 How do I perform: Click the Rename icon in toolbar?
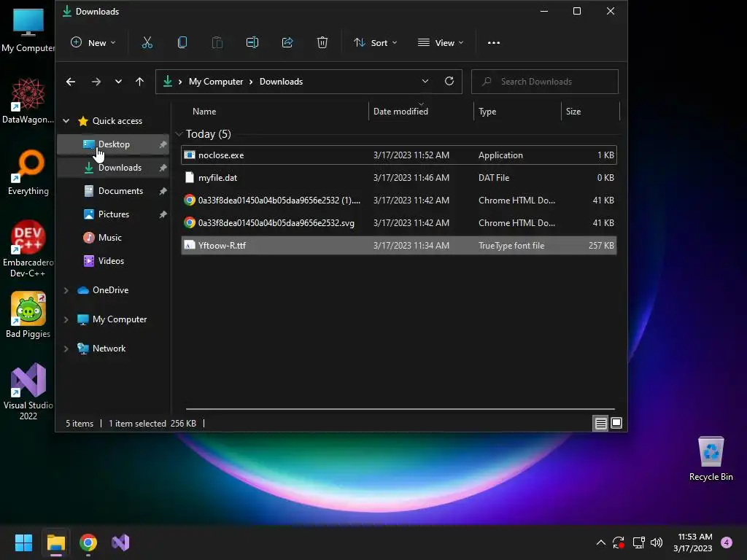coord(252,43)
